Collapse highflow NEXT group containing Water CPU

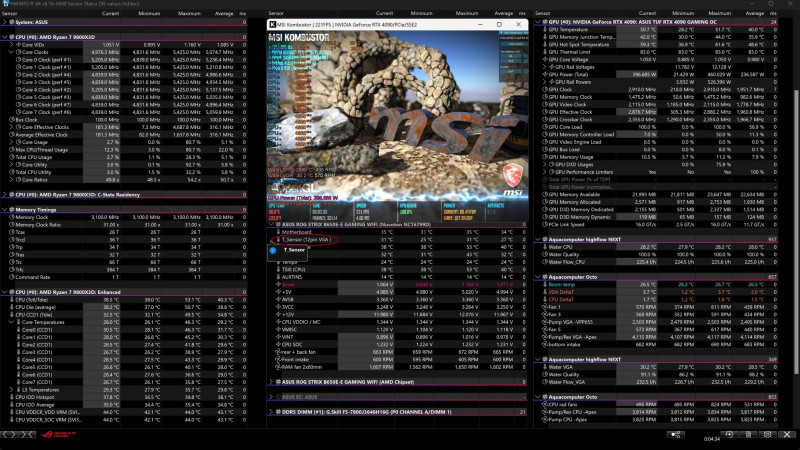coord(538,239)
